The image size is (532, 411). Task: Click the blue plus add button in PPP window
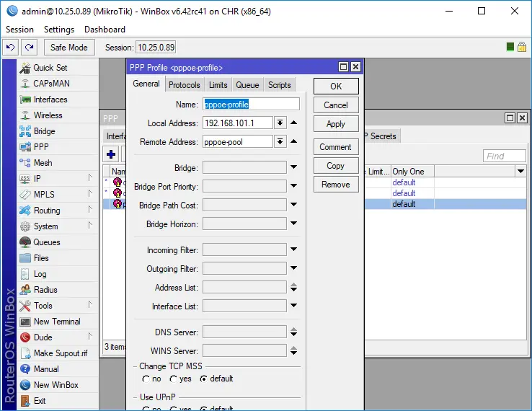[x=110, y=154]
